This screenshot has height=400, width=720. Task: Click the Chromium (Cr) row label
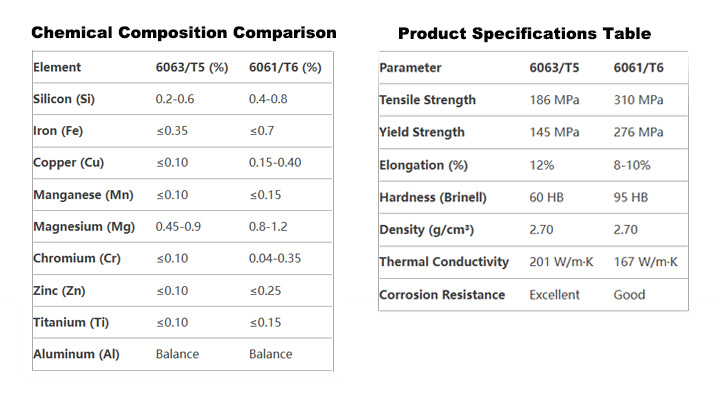tap(77, 259)
